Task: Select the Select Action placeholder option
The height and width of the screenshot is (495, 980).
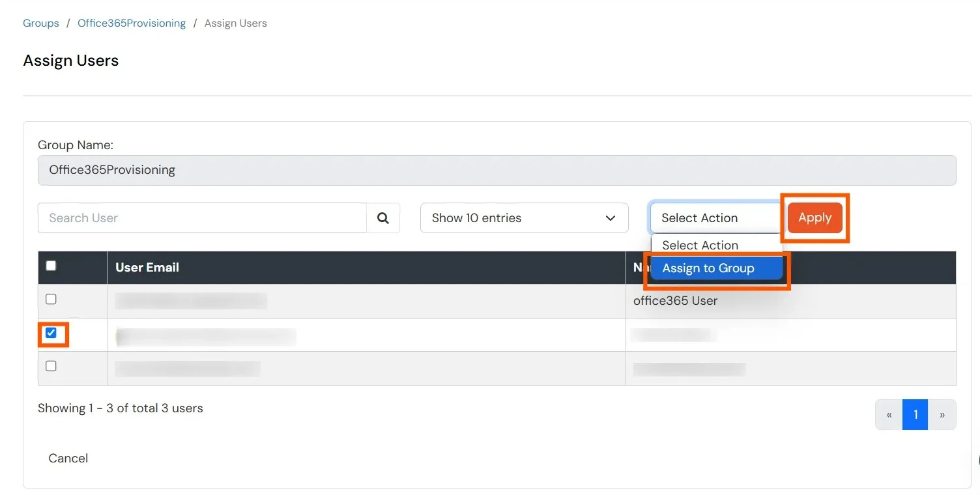Action: click(700, 245)
